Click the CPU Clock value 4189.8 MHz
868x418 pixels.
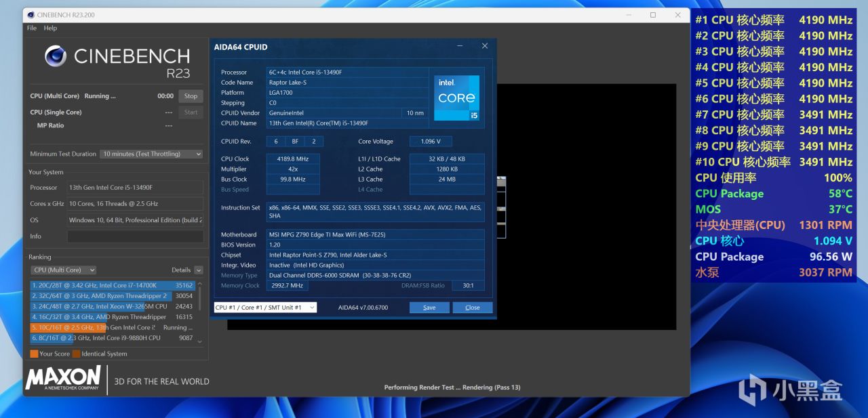click(x=293, y=159)
